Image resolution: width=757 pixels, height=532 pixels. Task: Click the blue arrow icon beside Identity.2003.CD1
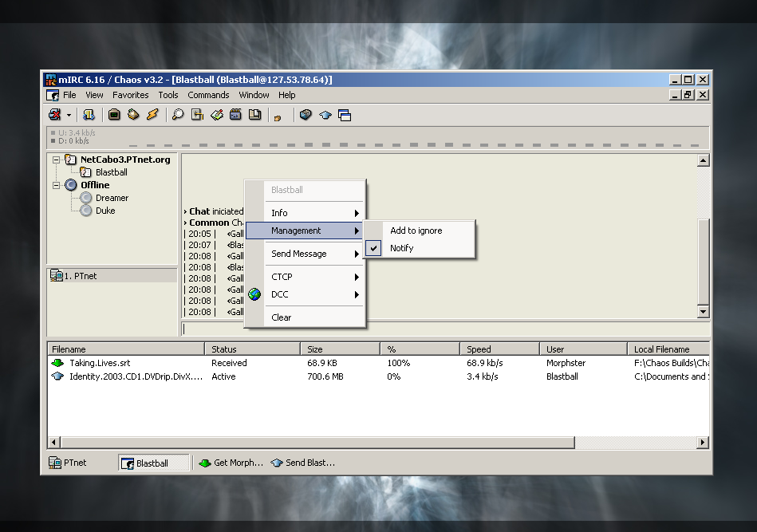[57, 376]
